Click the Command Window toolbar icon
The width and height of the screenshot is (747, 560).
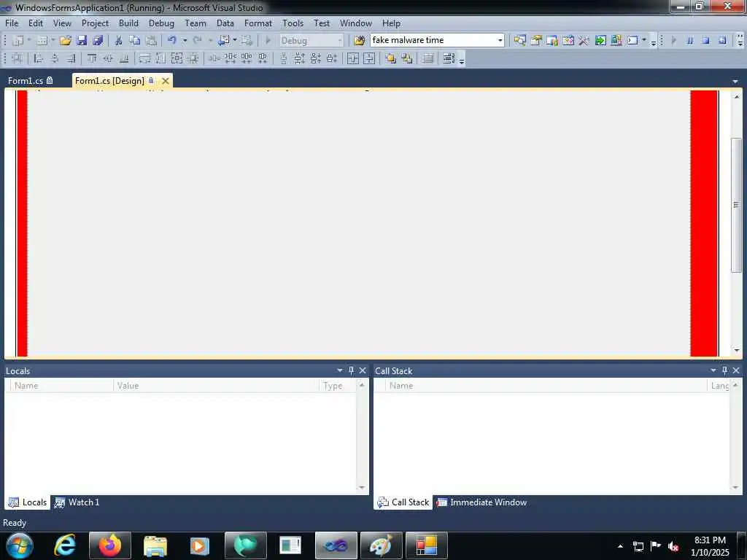coord(632,41)
